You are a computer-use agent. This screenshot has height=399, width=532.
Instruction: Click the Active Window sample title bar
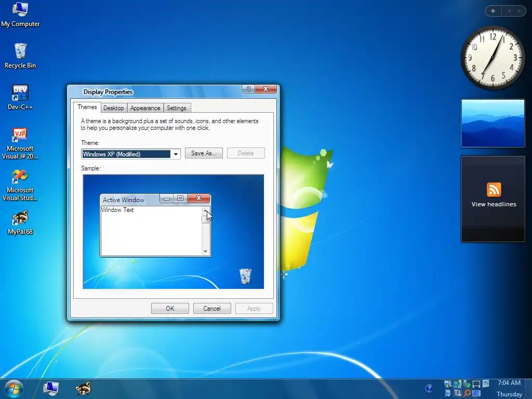tap(130, 199)
